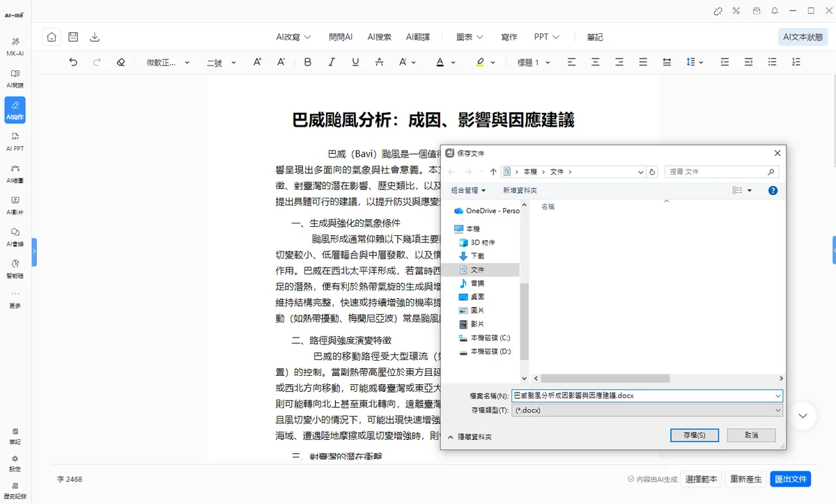Toggle italic formatting
The image size is (836, 504).
332,62
